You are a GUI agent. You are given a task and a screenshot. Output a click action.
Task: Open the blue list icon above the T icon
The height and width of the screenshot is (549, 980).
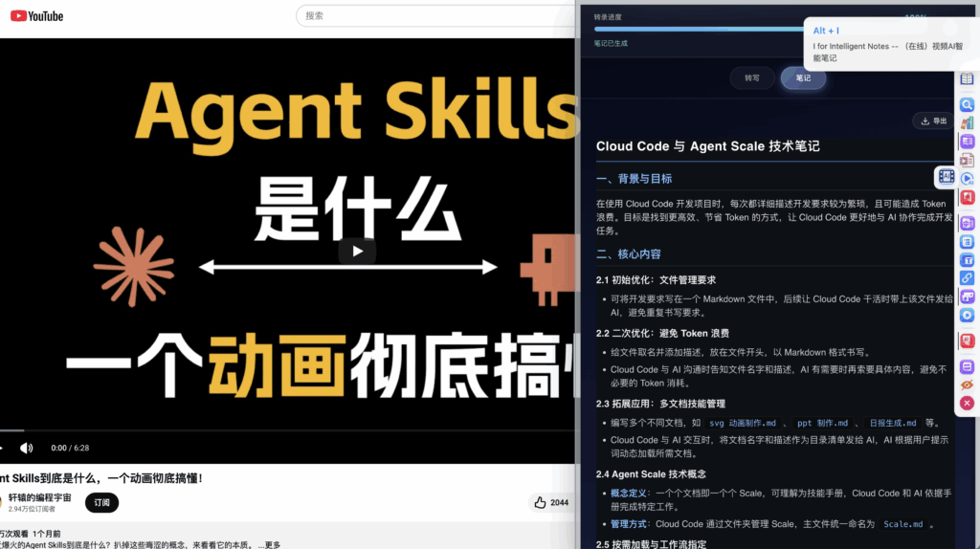coord(967,242)
